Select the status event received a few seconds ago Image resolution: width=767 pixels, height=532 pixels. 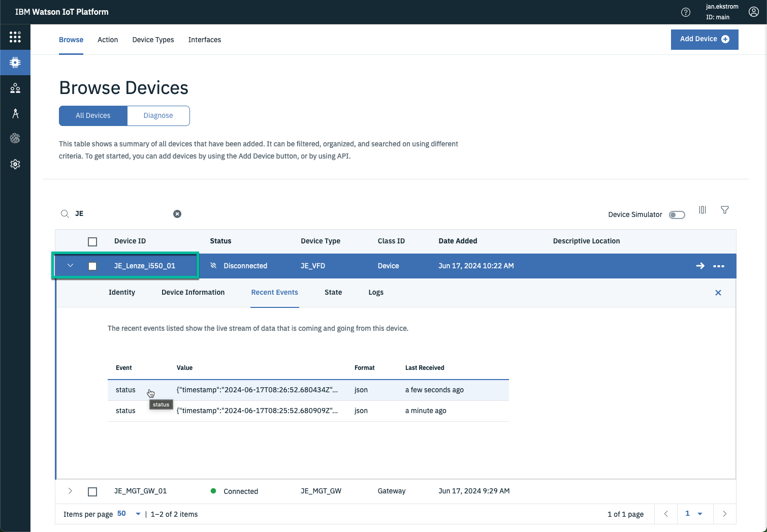[308, 390]
